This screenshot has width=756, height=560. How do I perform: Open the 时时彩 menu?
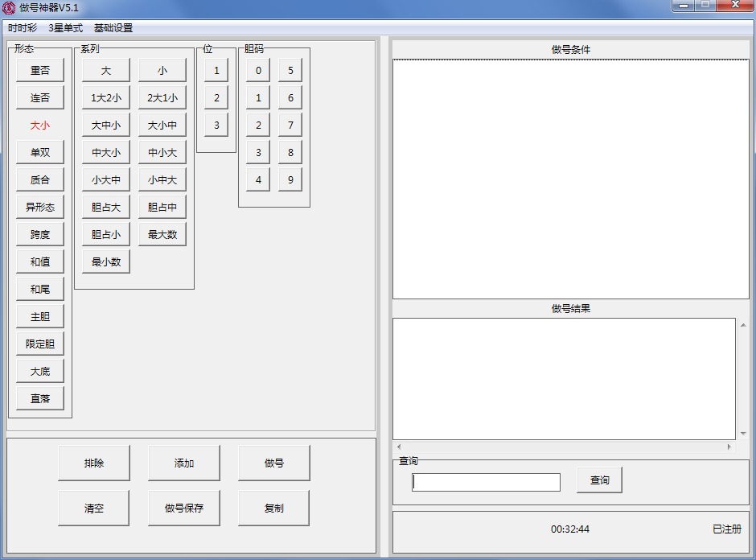pyautogui.click(x=23, y=28)
